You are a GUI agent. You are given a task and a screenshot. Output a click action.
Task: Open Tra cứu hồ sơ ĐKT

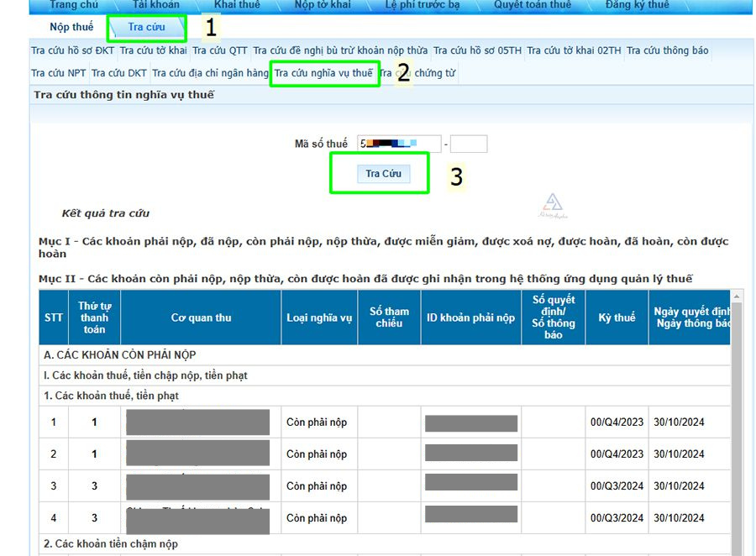coord(73,51)
